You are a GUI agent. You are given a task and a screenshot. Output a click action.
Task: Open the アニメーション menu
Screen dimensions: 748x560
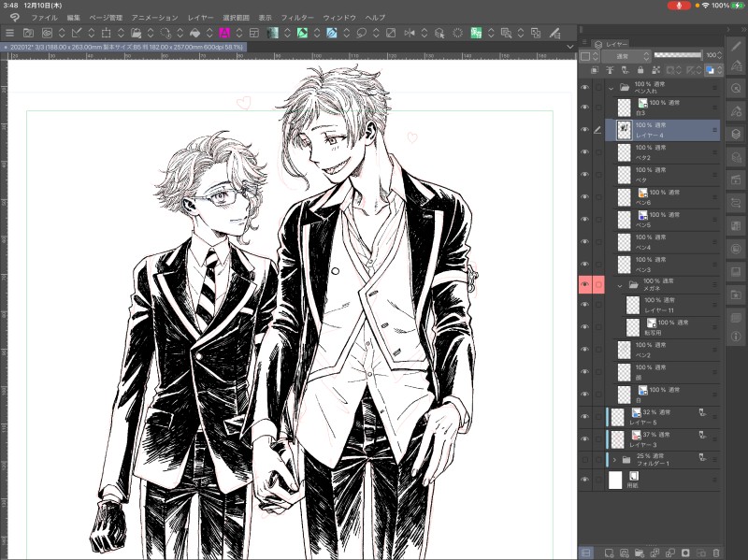coord(154,18)
